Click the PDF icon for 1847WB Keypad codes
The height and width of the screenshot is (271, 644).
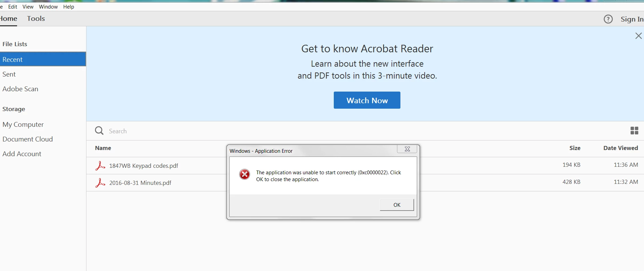point(100,166)
